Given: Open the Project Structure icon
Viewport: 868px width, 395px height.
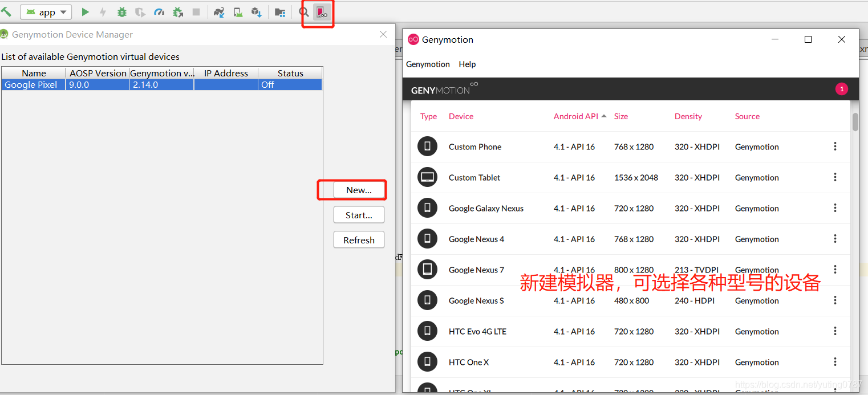Looking at the screenshot, I should pos(280,12).
